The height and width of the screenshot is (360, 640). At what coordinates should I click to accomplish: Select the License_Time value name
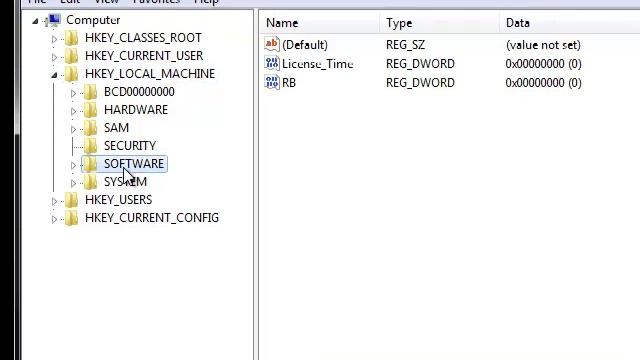point(318,64)
